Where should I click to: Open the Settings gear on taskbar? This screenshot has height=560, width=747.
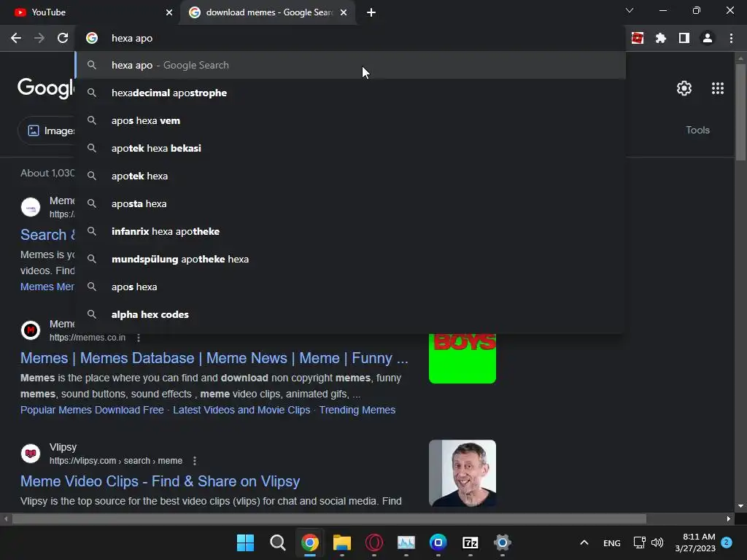[502, 542]
